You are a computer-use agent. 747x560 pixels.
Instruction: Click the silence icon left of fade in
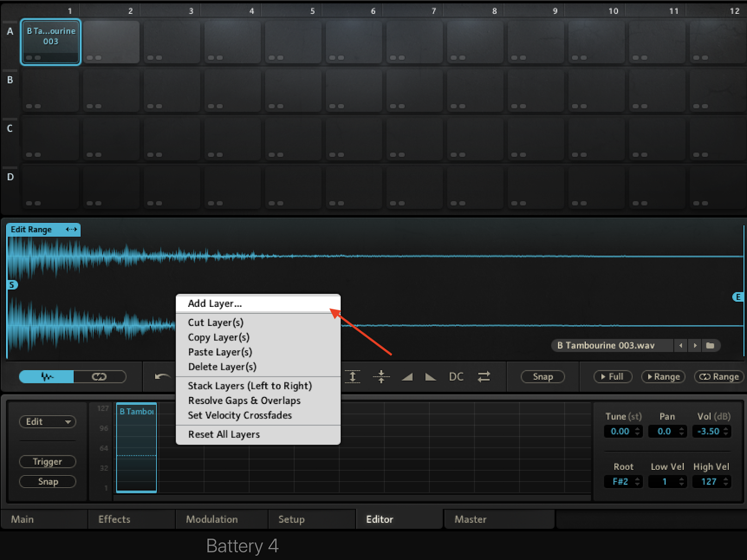tap(381, 376)
